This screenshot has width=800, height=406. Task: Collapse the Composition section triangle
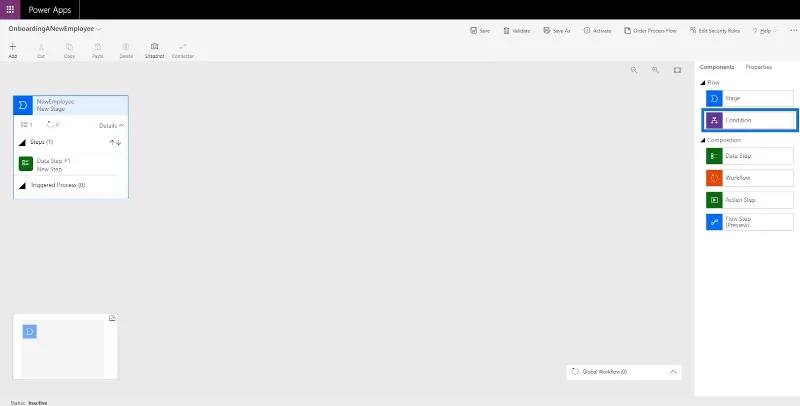(x=703, y=140)
